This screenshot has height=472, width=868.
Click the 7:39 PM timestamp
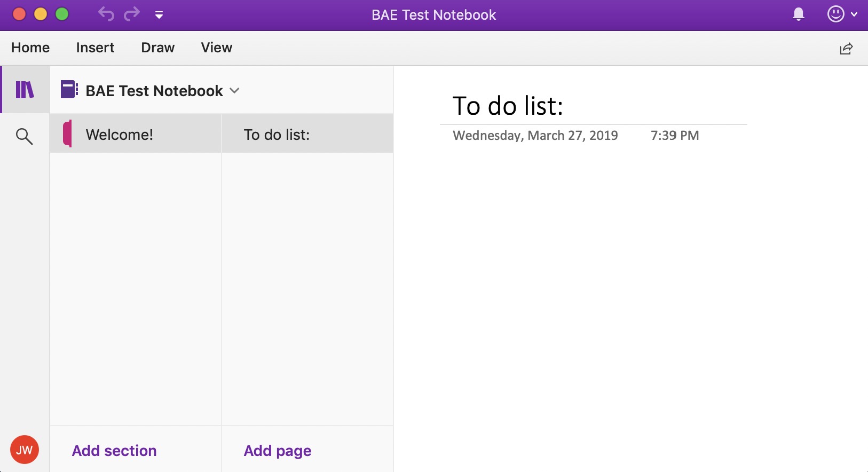(x=675, y=136)
